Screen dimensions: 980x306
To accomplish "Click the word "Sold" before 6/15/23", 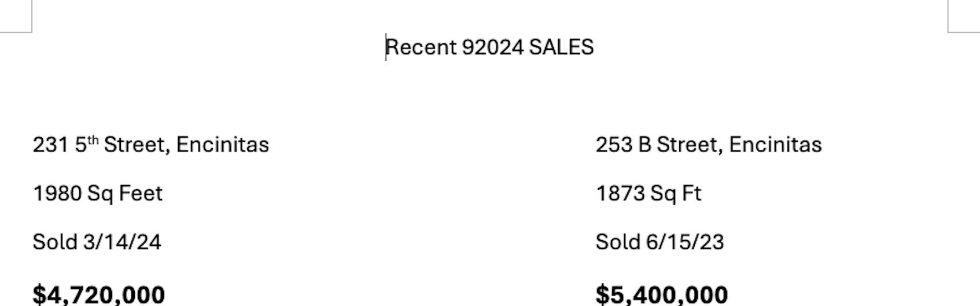I will point(618,242).
